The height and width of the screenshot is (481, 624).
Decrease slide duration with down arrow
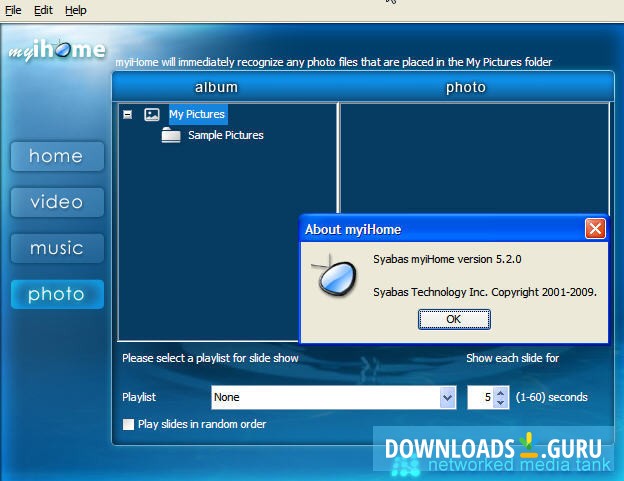click(501, 403)
